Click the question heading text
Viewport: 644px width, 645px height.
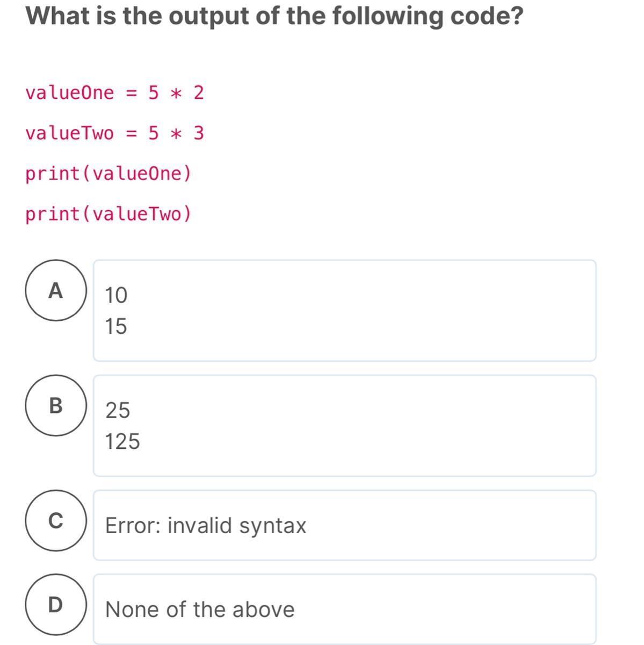point(274,16)
